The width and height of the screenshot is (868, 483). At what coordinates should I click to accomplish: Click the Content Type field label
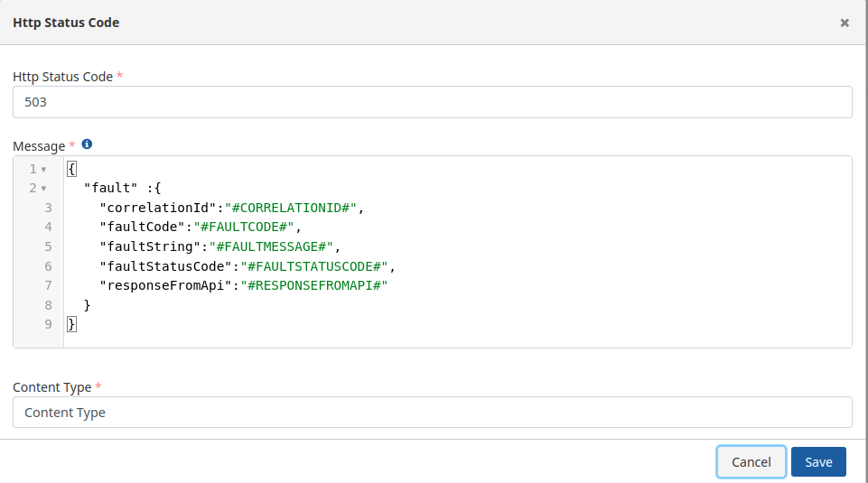click(51, 387)
